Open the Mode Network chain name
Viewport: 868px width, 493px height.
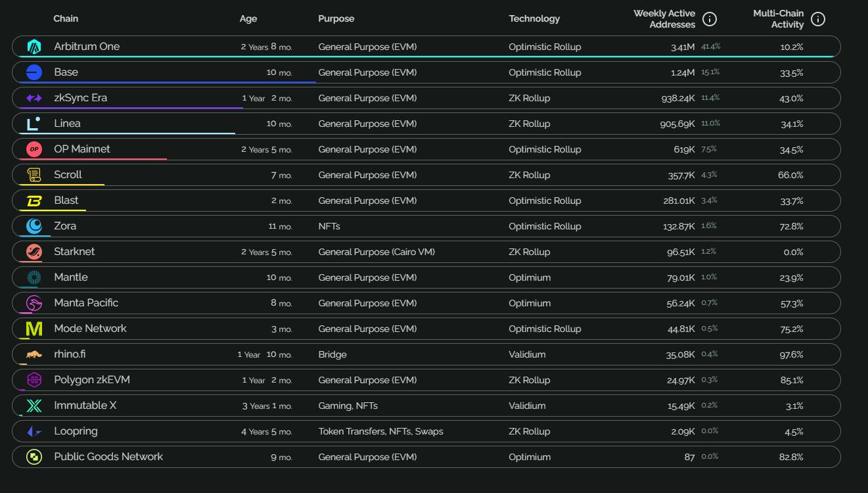pos(90,328)
